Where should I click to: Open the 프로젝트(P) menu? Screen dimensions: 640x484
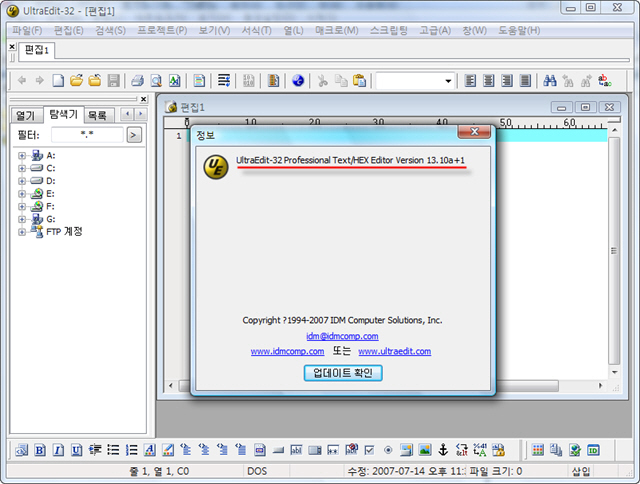click(162, 31)
